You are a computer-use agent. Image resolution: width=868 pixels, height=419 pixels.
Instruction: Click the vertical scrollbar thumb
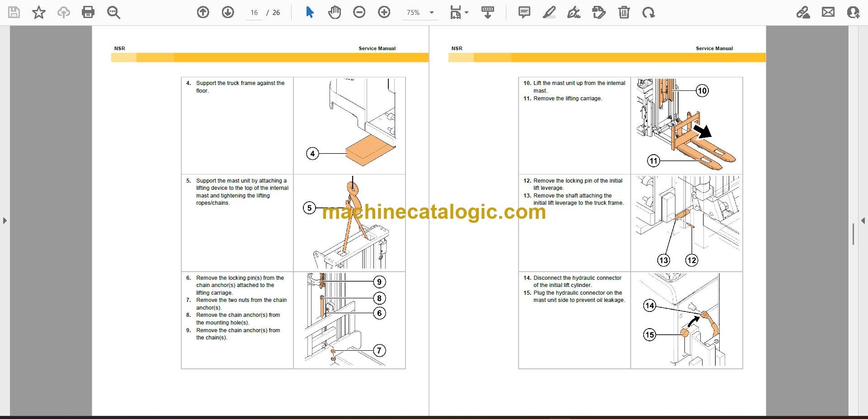tap(853, 234)
